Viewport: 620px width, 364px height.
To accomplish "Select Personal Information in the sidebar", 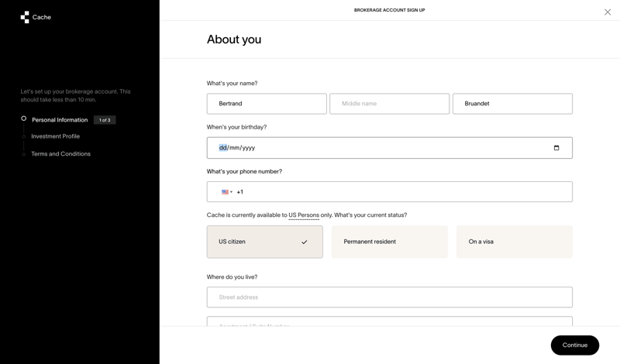I will 60,120.
